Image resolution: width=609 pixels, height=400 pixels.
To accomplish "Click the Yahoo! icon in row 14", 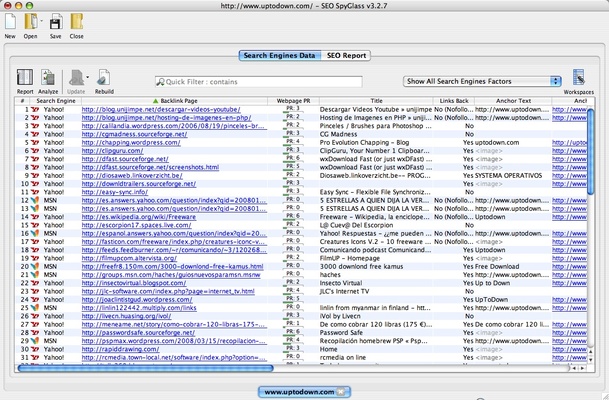I will click(35, 217).
